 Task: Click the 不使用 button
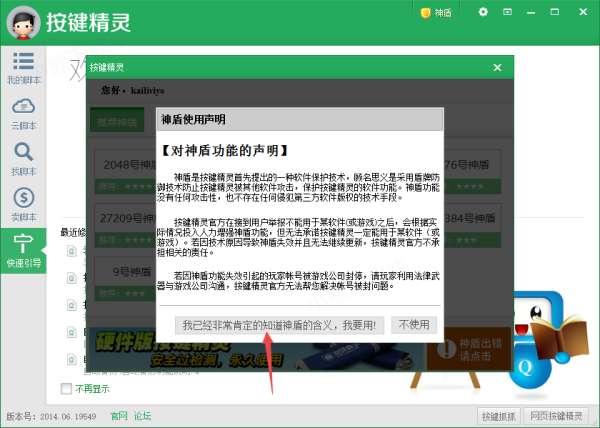(414, 325)
